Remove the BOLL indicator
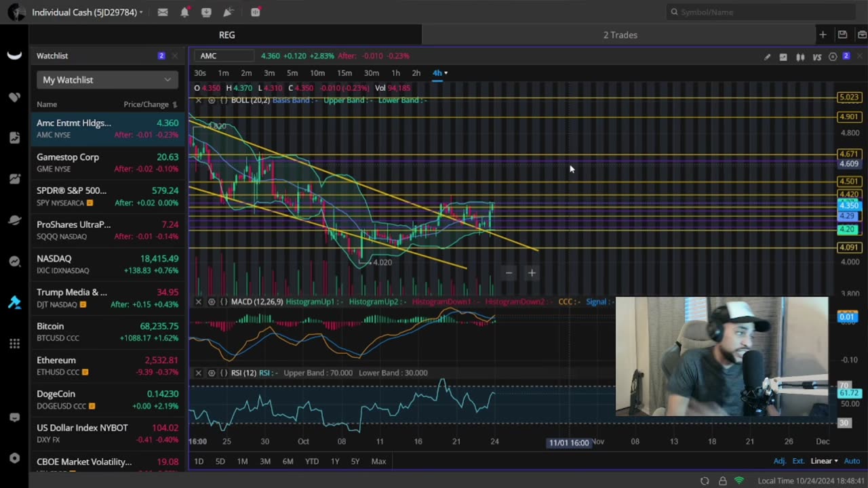This screenshot has height=488, width=868. pyautogui.click(x=198, y=100)
